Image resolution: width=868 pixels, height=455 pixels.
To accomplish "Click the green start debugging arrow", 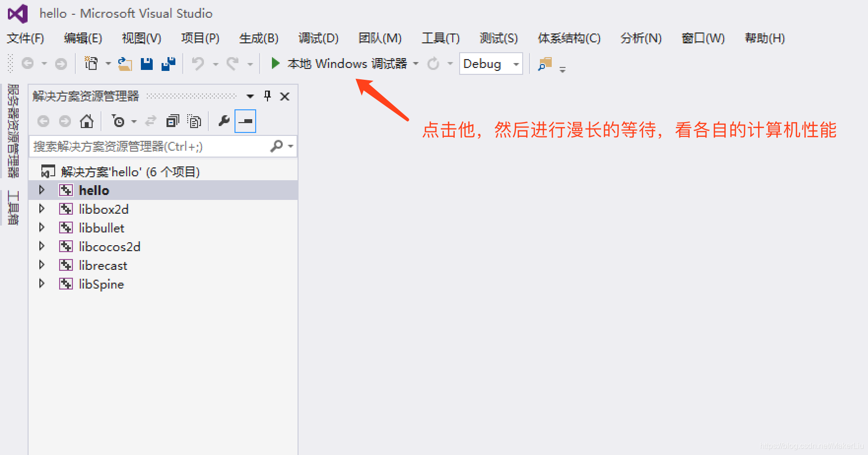I will tap(275, 64).
